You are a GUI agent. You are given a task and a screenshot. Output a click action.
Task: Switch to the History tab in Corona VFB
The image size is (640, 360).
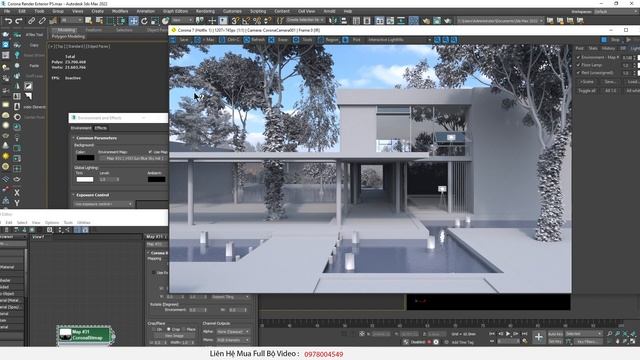coord(608,48)
